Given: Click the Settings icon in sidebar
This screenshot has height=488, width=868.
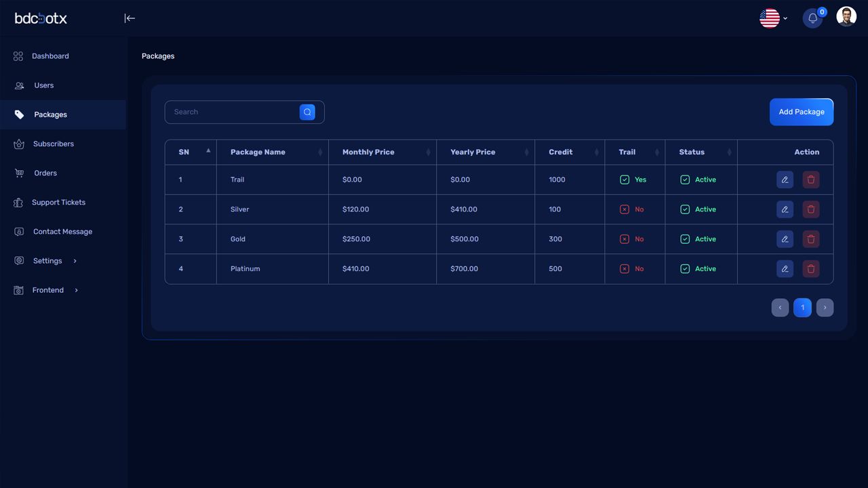Looking at the screenshot, I should point(19,261).
